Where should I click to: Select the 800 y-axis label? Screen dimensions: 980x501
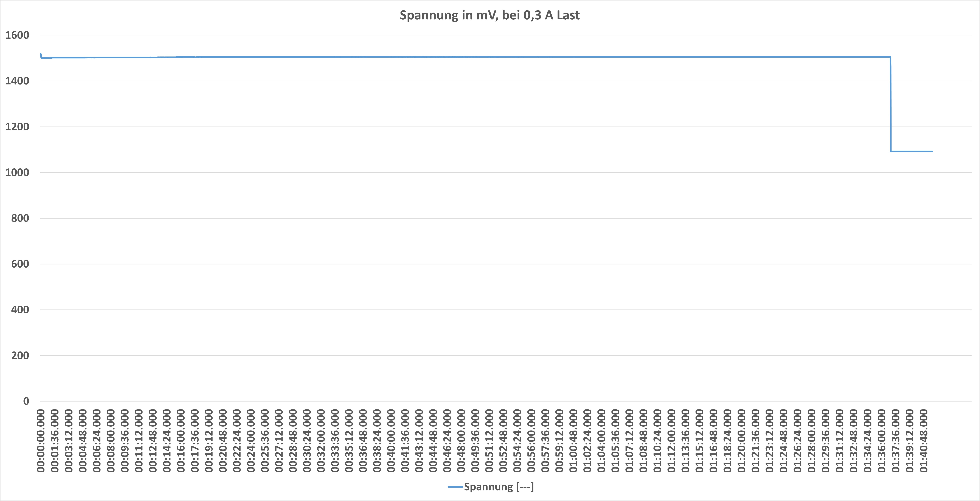(20, 218)
